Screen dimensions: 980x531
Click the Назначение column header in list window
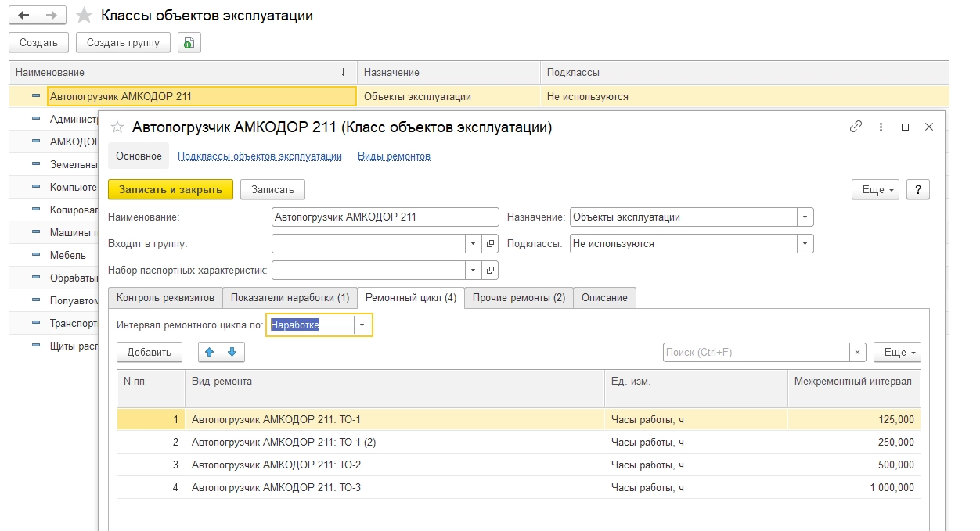pyautogui.click(x=449, y=72)
